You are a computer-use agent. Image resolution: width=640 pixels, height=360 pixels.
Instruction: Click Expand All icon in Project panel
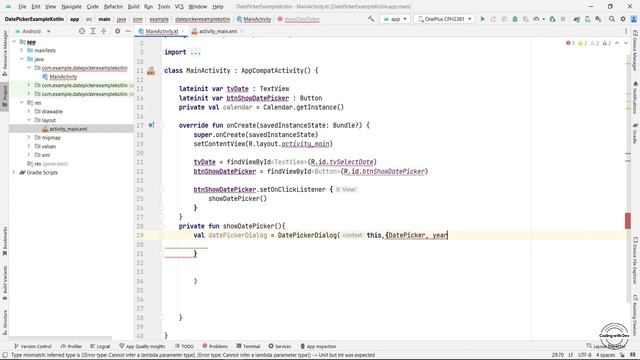coord(93,31)
